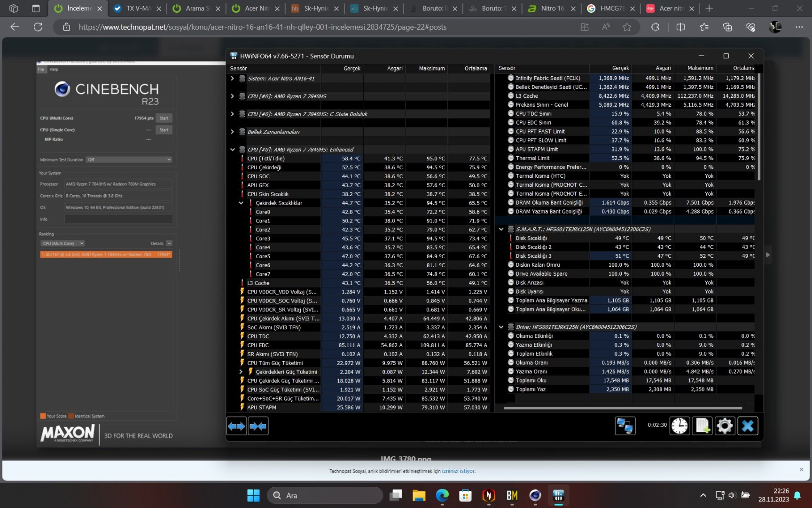The height and width of the screenshot is (508, 812).
Task: Collapse Çekirdek Sıcaklıklar core list
Action: (241, 203)
